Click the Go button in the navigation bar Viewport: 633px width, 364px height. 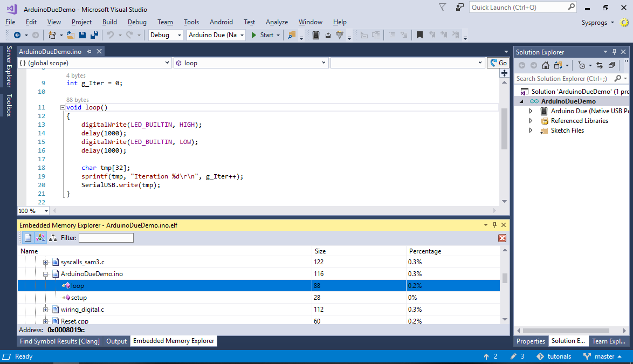pyautogui.click(x=498, y=63)
